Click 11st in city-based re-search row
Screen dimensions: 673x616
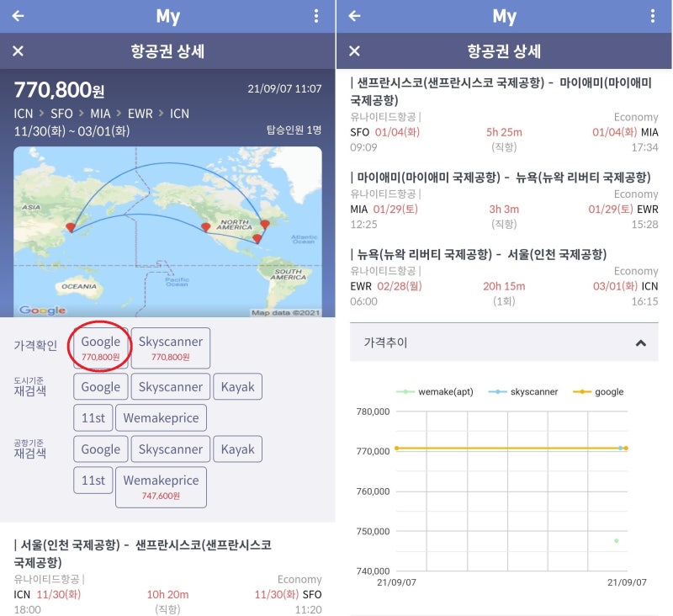(93, 418)
